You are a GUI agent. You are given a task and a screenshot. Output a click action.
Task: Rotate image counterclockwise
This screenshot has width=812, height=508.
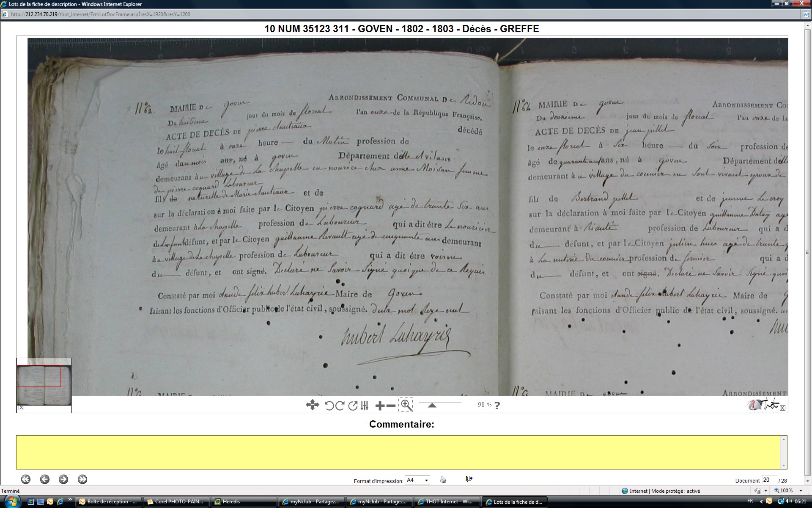(x=329, y=406)
